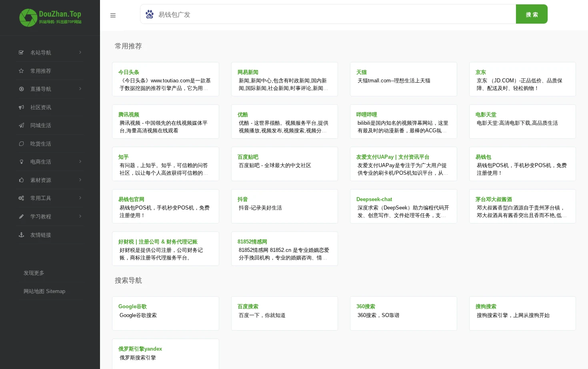Open the 俄罗斯引擎yandex search card
Viewport: 588px width, 369px height.
point(166,354)
